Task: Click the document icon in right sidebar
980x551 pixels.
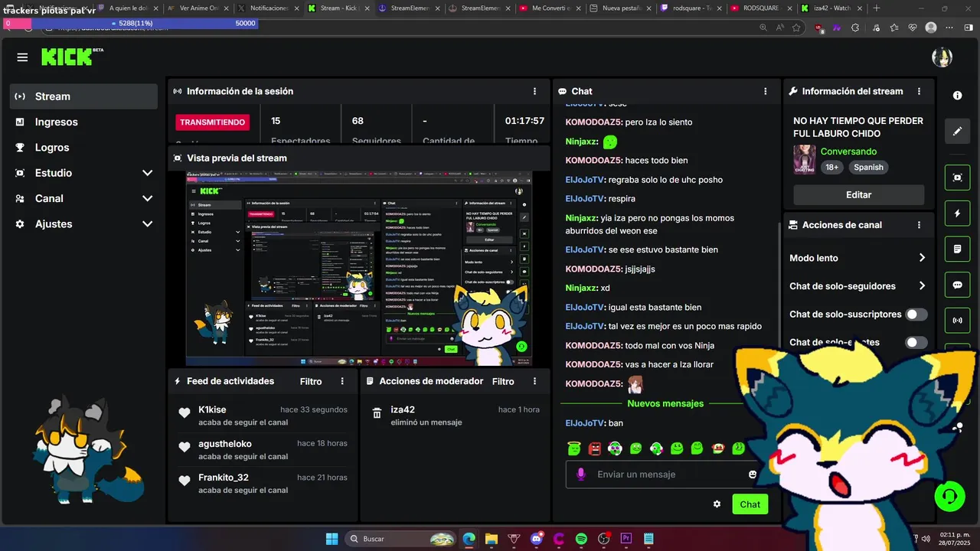Action: [957, 249]
